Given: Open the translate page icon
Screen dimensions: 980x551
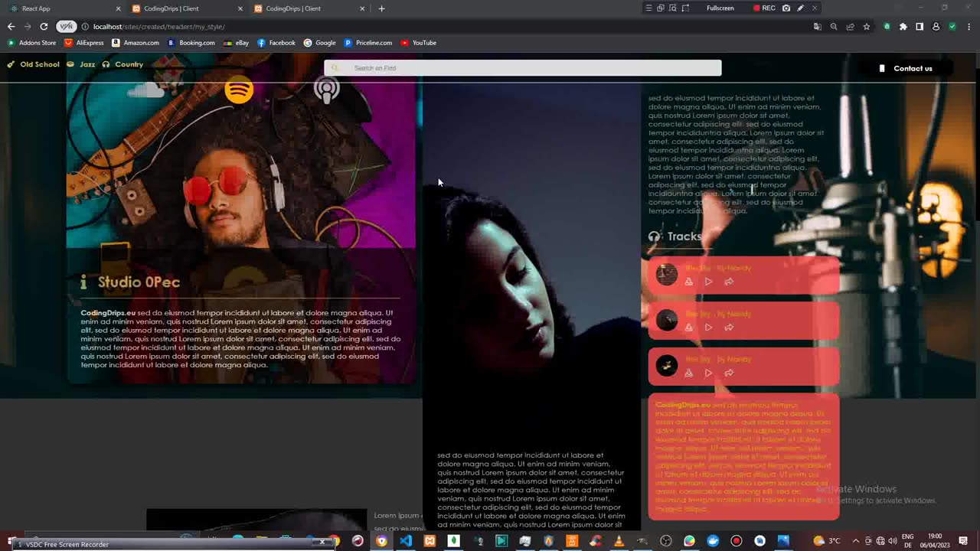Looking at the screenshot, I should click(817, 27).
